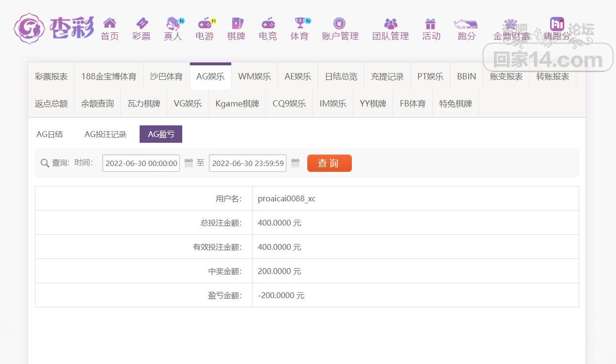616x364 pixels.
Task: Go to the 充提记录 tab
Action: pyautogui.click(x=387, y=76)
